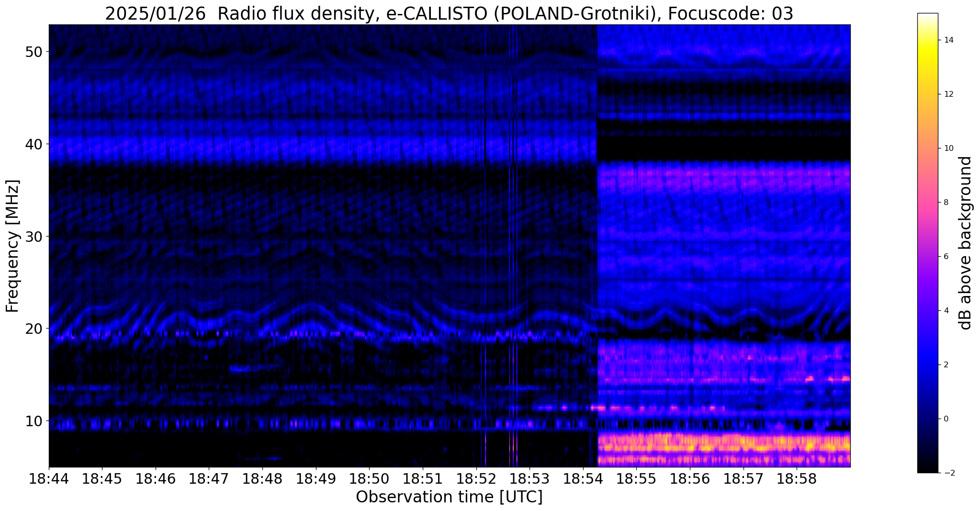Click the 40 frequency tick label

[33, 144]
